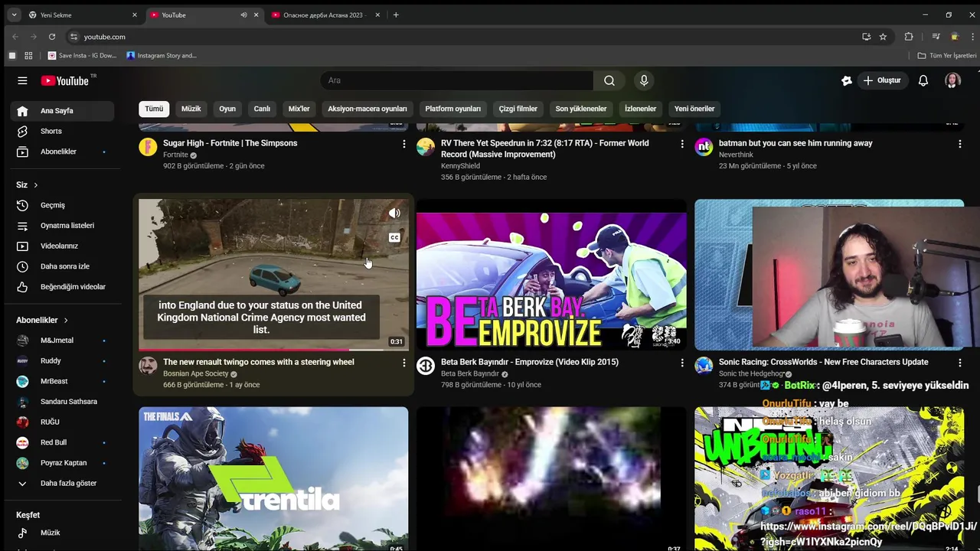Open Müzik under Keşfet
980x551 pixels.
(62, 533)
